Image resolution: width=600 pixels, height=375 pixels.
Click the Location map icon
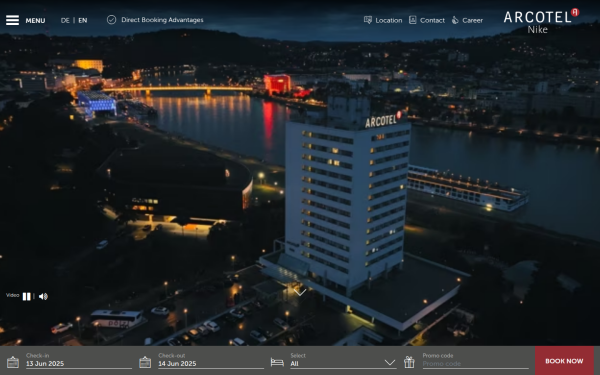tap(368, 20)
